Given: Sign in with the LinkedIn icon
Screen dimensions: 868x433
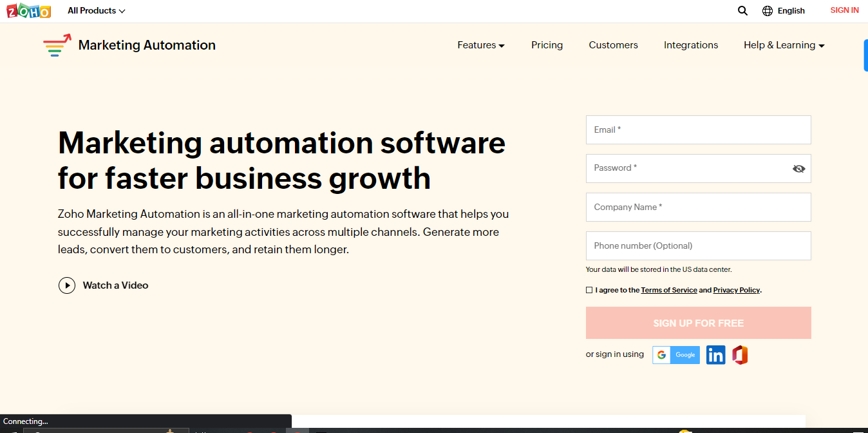Looking at the screenshot, I should 715,354.
